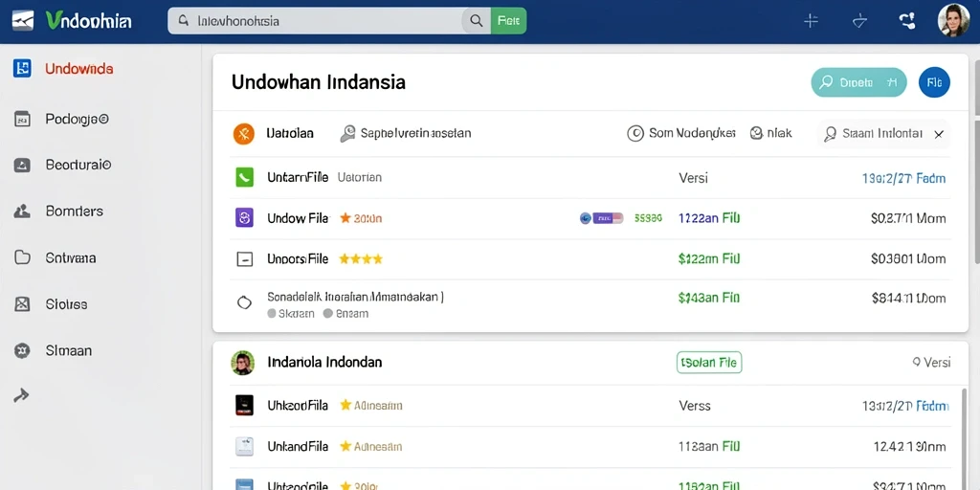The height and width of the screenshot is (490, 980).
Task: Open the Undow File row name
Action: [298, 218]
